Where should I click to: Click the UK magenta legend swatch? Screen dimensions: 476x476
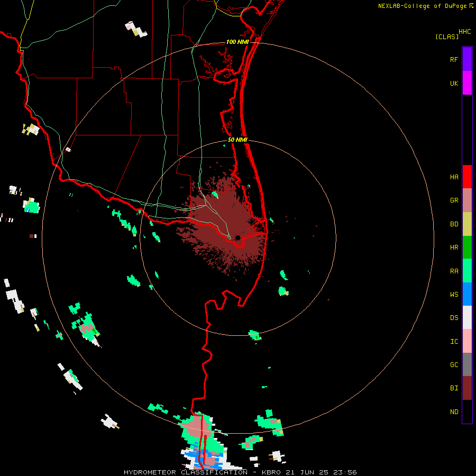(467, 83)
